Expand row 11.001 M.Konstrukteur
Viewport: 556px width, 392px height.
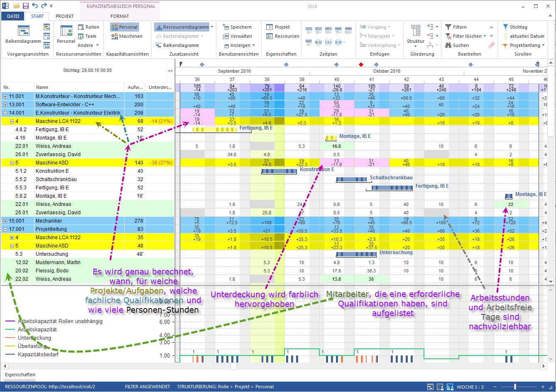5,96
